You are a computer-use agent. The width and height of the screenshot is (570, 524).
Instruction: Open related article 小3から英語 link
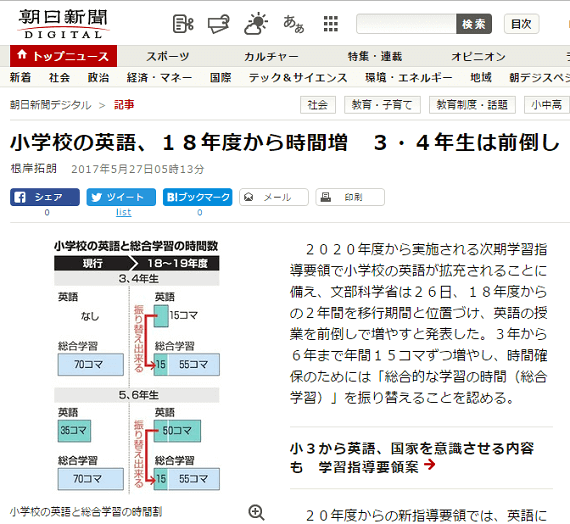(412, 458)
